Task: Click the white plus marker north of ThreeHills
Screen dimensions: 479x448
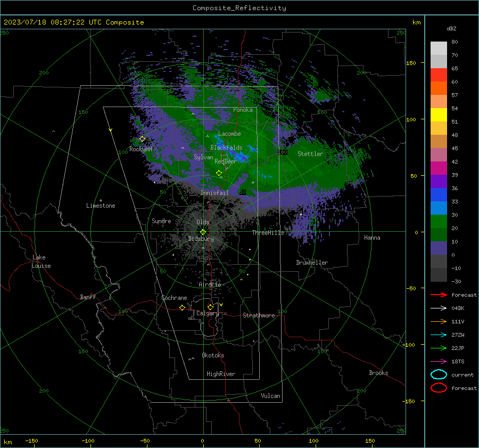Action: coord(301,214)
